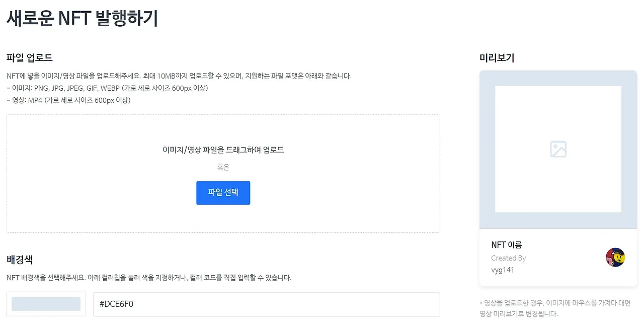Click the 파일 업로드 section heading

pyautogui.click(x=29, y=57)
